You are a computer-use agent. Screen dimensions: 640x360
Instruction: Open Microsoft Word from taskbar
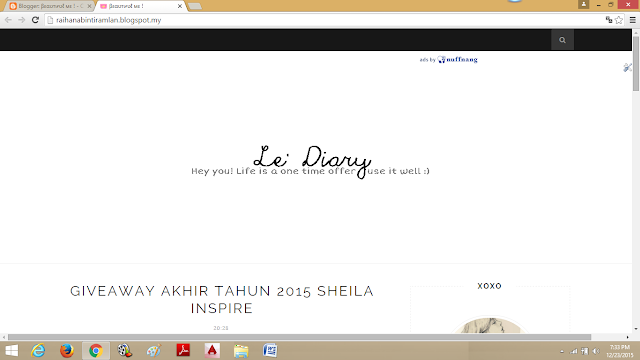270,351
